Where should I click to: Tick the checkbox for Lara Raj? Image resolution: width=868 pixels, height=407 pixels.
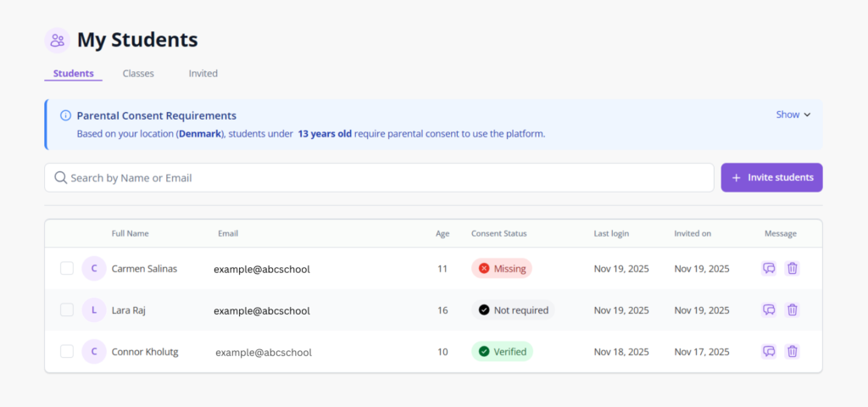pyautogui.click(x=67, y=310)
